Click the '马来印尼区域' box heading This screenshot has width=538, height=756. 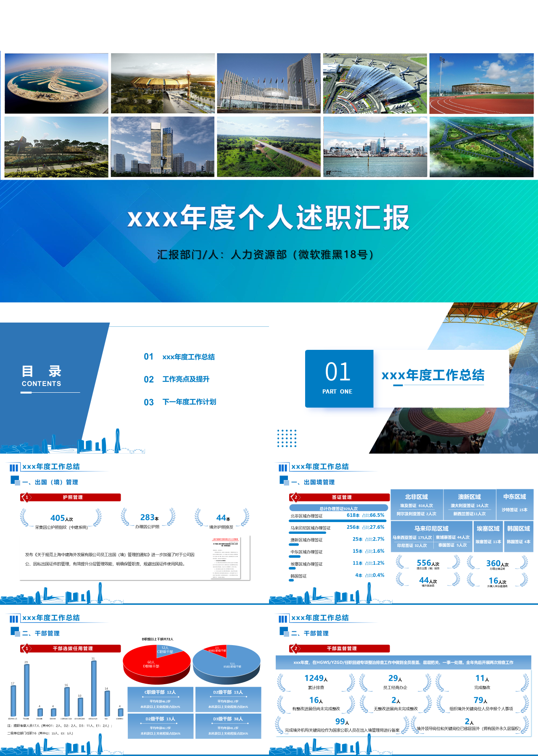pyautogui.click(x=431, y=528)
